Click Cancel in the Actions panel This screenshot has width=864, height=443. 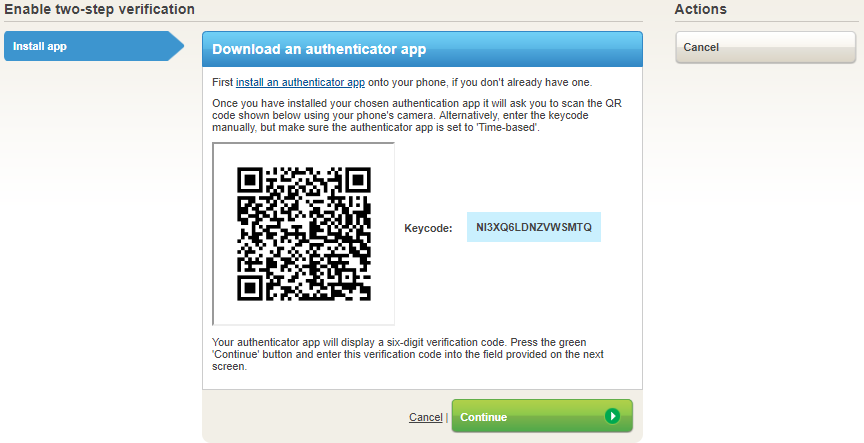(765, 47)
